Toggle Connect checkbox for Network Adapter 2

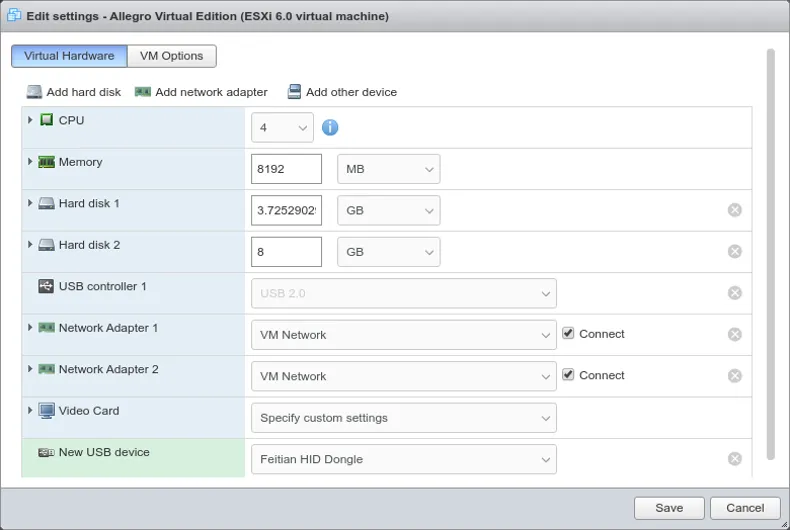pos(568,375)
